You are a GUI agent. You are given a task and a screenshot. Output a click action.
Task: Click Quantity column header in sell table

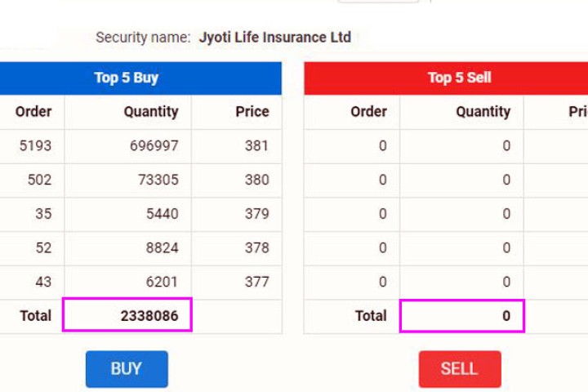483,112
